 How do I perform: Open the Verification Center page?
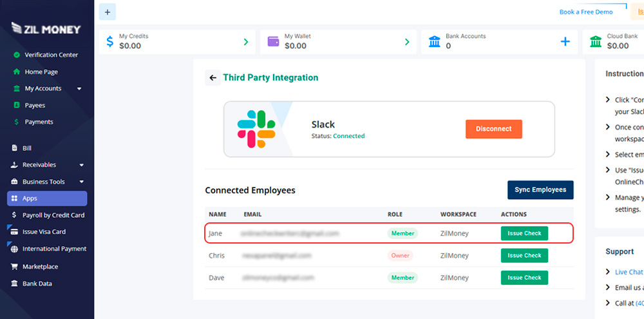tap(51, 55)
